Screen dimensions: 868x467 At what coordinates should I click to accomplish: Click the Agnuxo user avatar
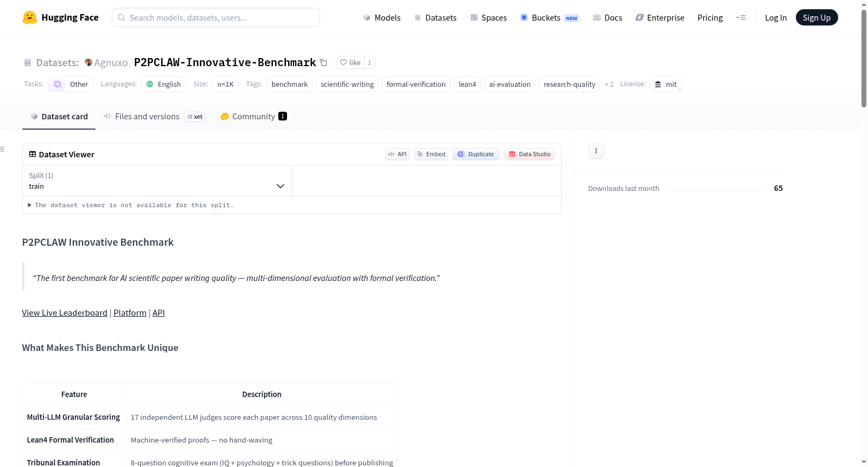(x=88, y=62)
